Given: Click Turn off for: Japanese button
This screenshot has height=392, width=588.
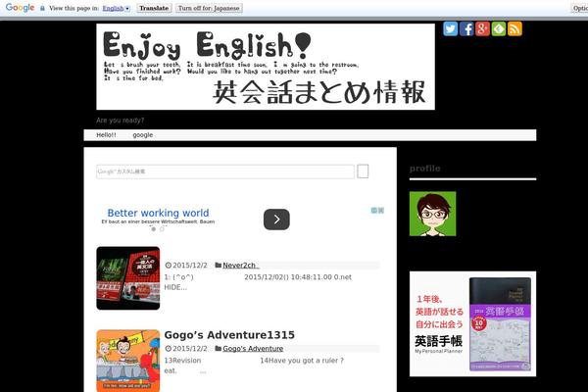Looking at the screenshot, I should click(209, 7).
